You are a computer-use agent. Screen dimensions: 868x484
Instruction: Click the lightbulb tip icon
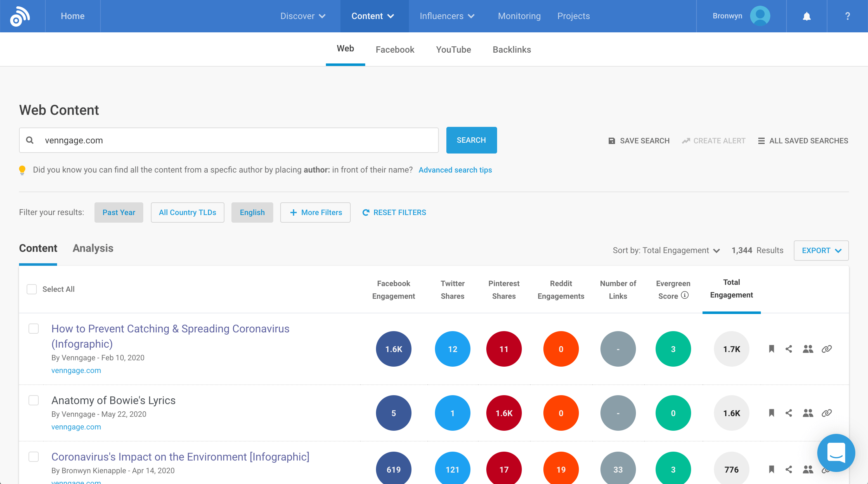(x=22, y=170)
